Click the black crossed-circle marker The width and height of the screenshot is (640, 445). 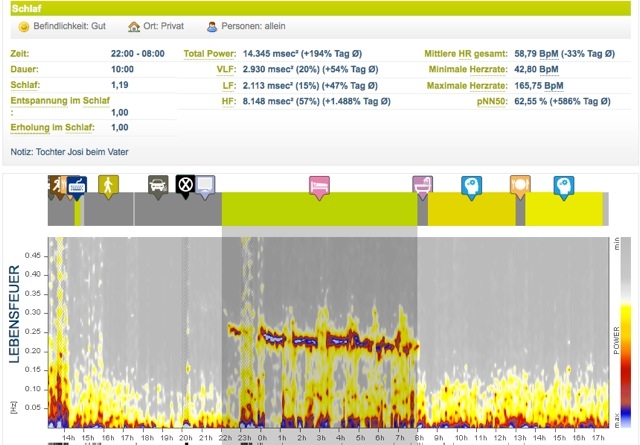point(185,184)
